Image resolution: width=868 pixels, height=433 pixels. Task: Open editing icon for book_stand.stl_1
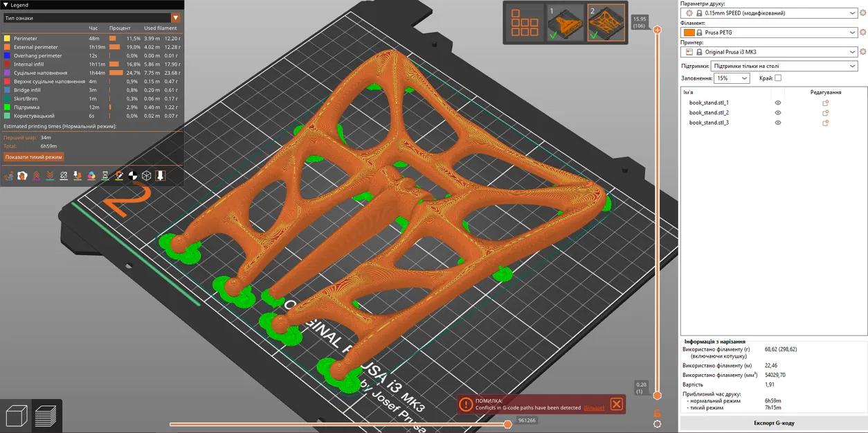coord(825,103)
